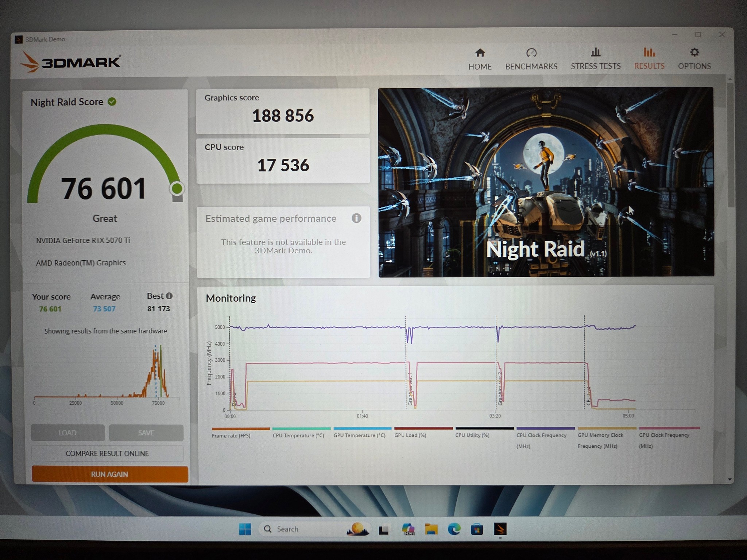Click the Save result button

click(146, 433)
